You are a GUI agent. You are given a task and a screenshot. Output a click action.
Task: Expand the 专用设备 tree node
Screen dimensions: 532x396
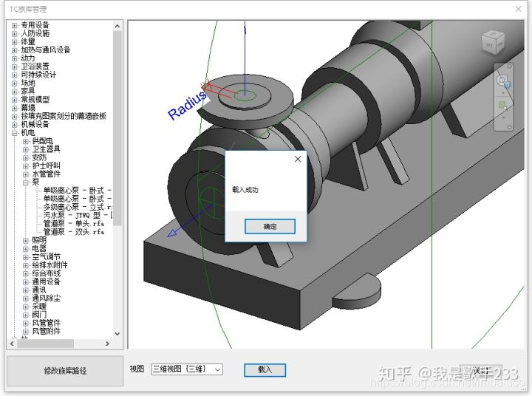(14, 25)
